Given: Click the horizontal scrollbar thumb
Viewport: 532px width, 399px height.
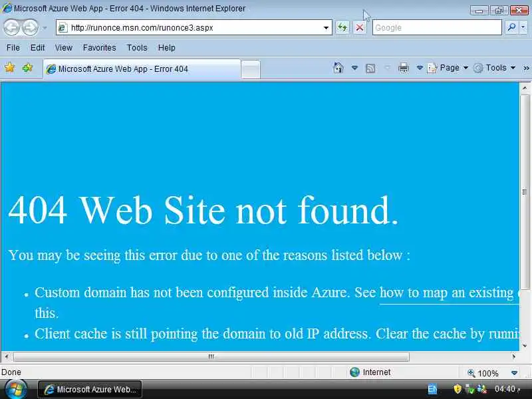Looking at the screenshot, I should (x=211, y=356).
